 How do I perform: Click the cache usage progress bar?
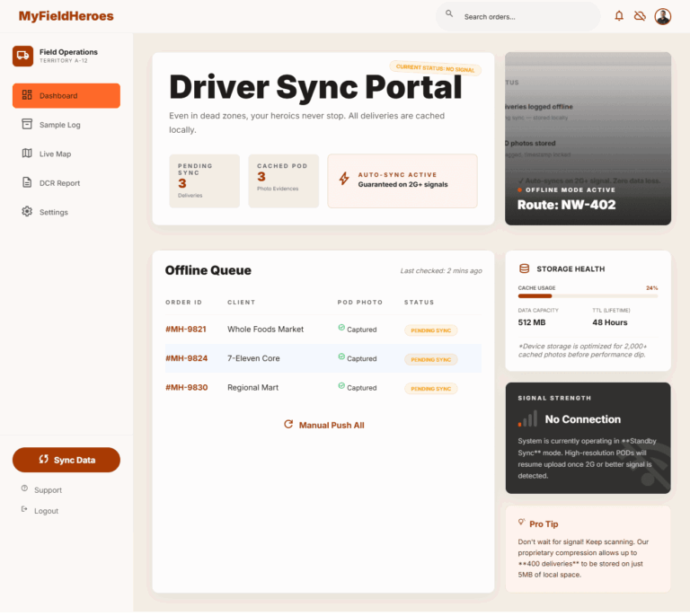[588, 296]
